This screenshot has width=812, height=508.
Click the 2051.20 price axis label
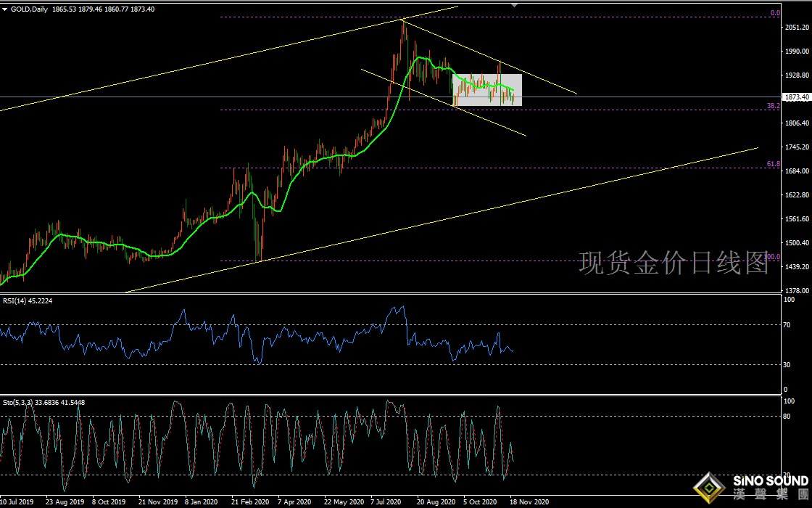point(797,28)
